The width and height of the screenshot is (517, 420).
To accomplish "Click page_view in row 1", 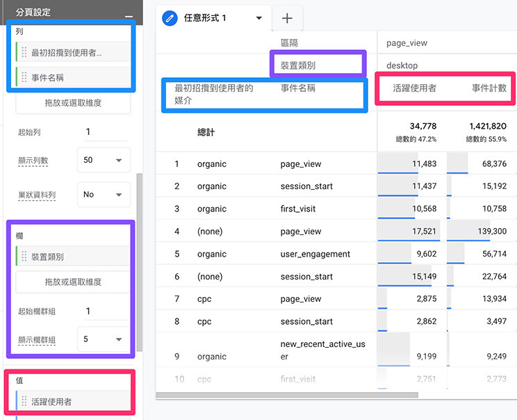I will pos(301,164).
